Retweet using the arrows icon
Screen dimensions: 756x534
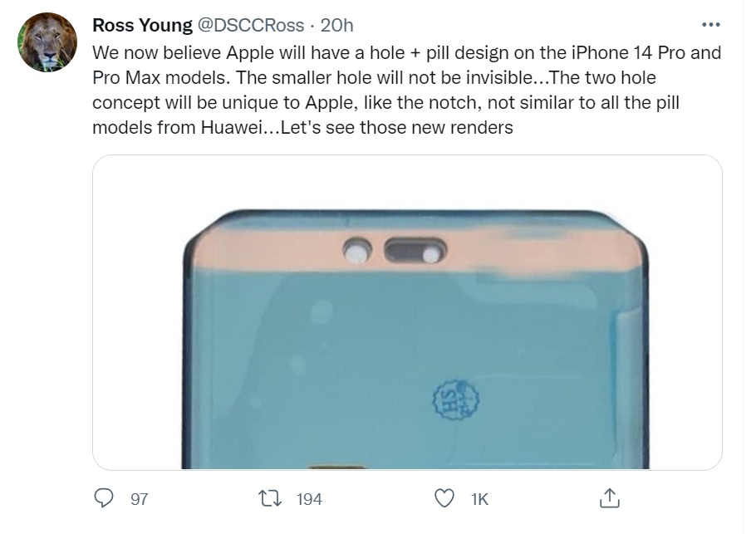(271, 498)
